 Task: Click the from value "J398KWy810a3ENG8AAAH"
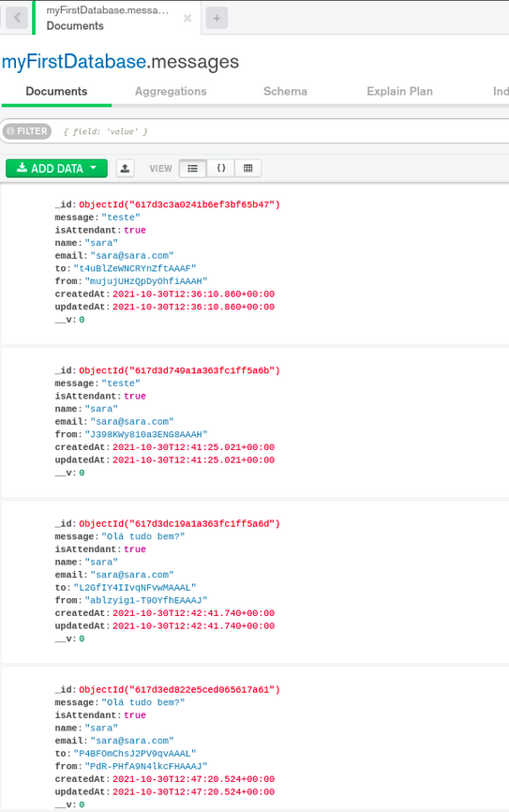146,434
